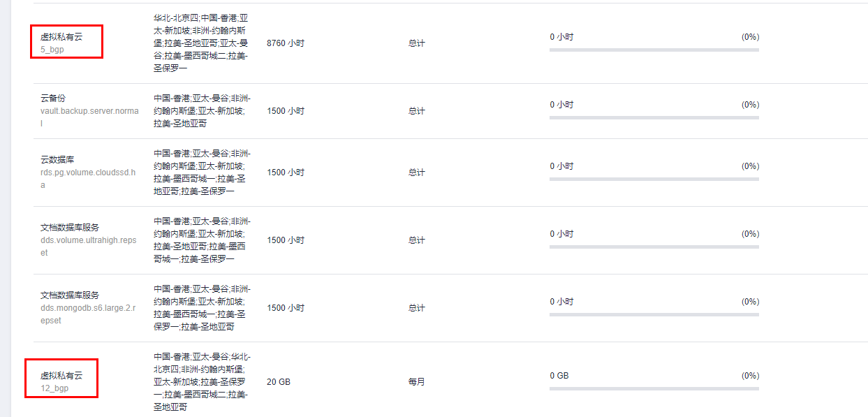The width and height of the screenshot is (868, 417).
Task: Click the region list in 云备份 row
Action: coord(202,111)
